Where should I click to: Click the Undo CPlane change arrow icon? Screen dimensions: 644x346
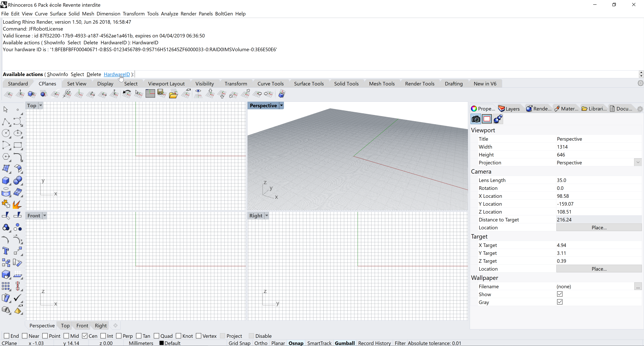[127, 94]
